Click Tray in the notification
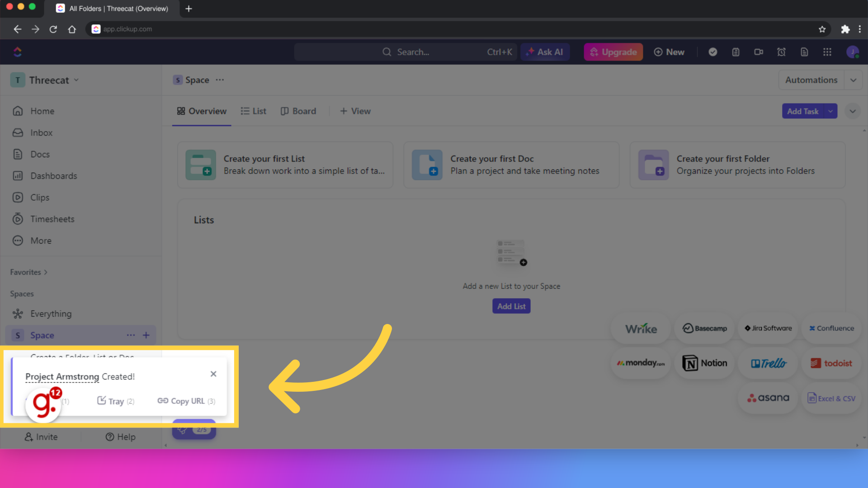The image size is (868, 488). 116,401
